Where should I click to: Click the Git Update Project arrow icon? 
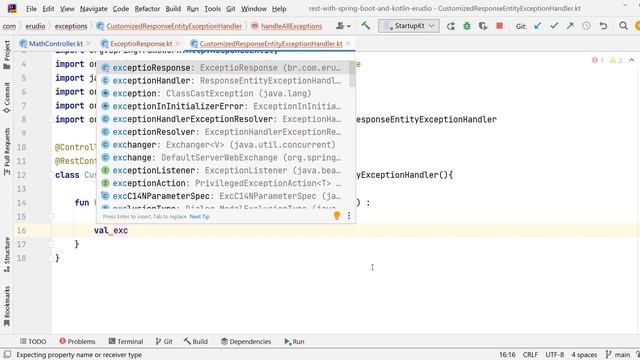coord(538,26)
